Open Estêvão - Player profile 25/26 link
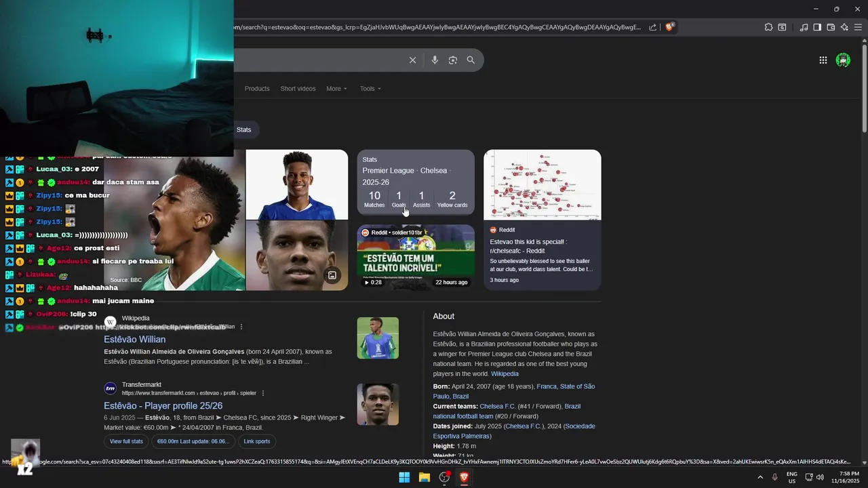Viewport: 868px width, 488px height. (x=163, y=405)
